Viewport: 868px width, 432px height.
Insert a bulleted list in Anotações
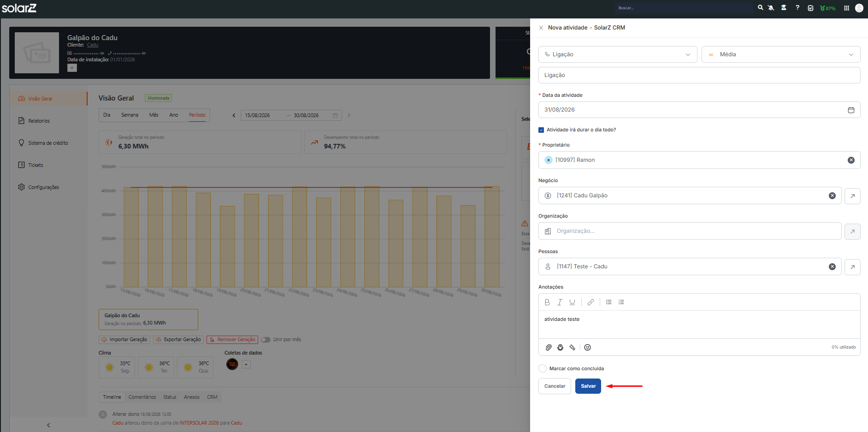click(x=609, y=302)
